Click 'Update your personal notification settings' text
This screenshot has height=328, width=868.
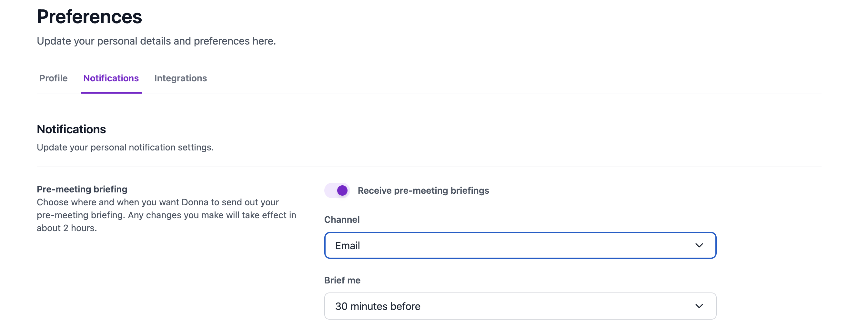click(x=125, y=147)
